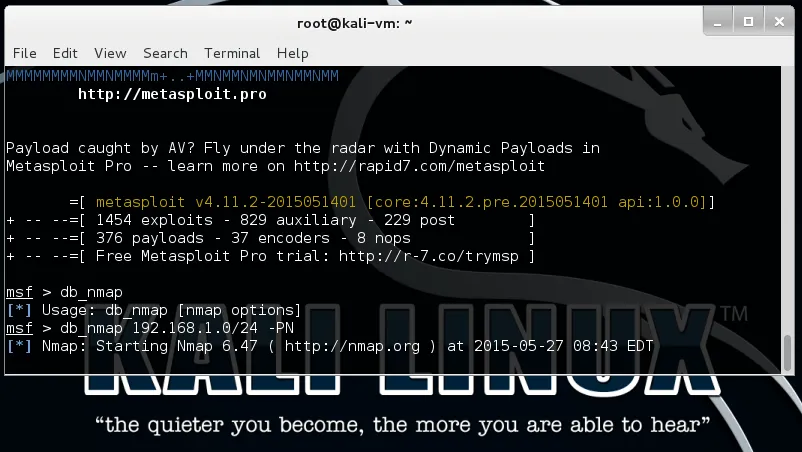This screenshot has height=452, width=802.
Task: Close the root@kali-vm terminal window
Action: click(776, 21)
